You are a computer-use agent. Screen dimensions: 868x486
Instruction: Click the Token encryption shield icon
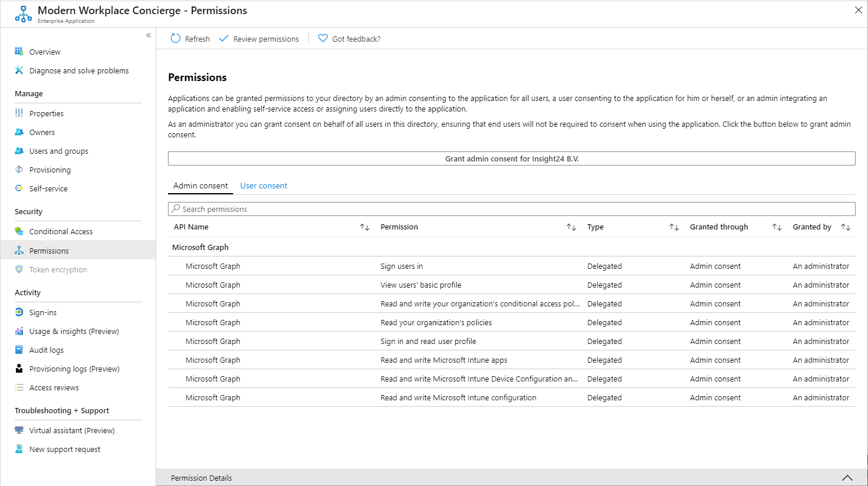(19, 269)
